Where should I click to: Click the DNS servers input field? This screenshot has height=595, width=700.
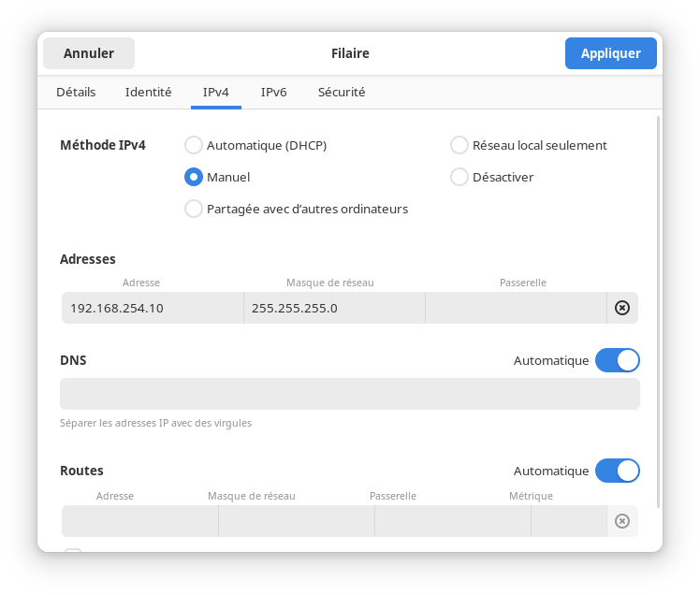coord(350,394)
